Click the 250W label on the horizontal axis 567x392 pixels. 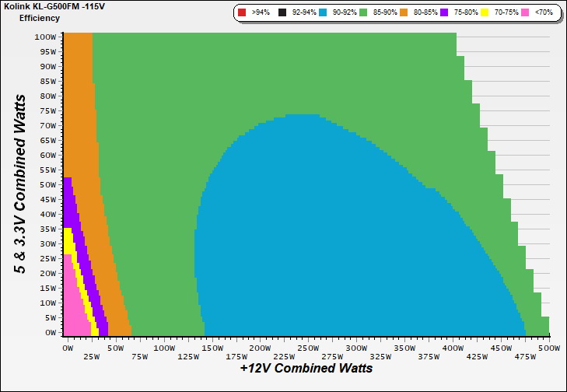308,348
